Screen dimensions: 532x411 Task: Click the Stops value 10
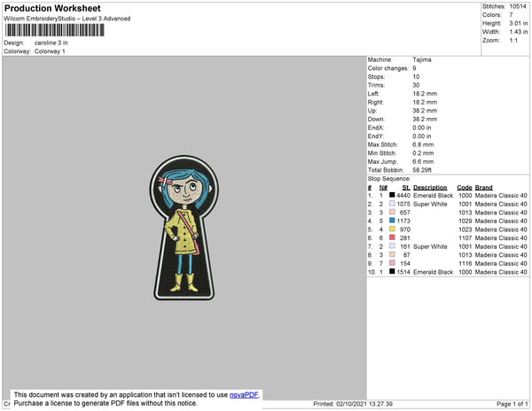(x=416, y=77)
